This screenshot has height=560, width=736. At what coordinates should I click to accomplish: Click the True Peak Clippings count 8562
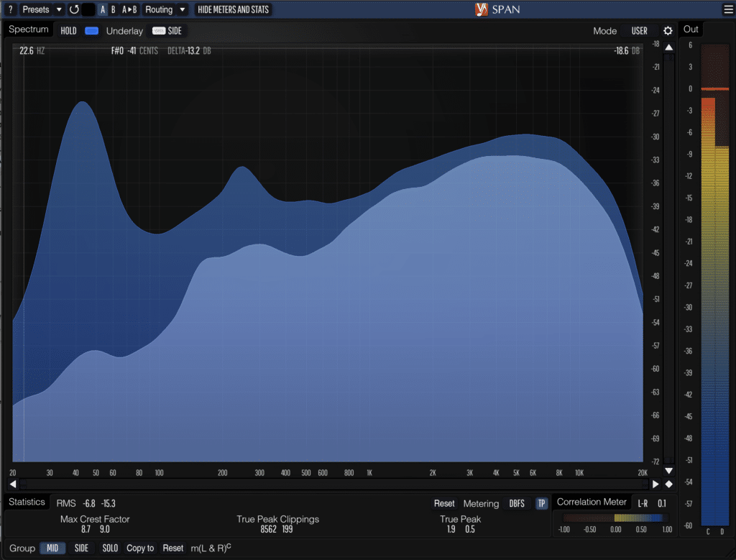269,530
